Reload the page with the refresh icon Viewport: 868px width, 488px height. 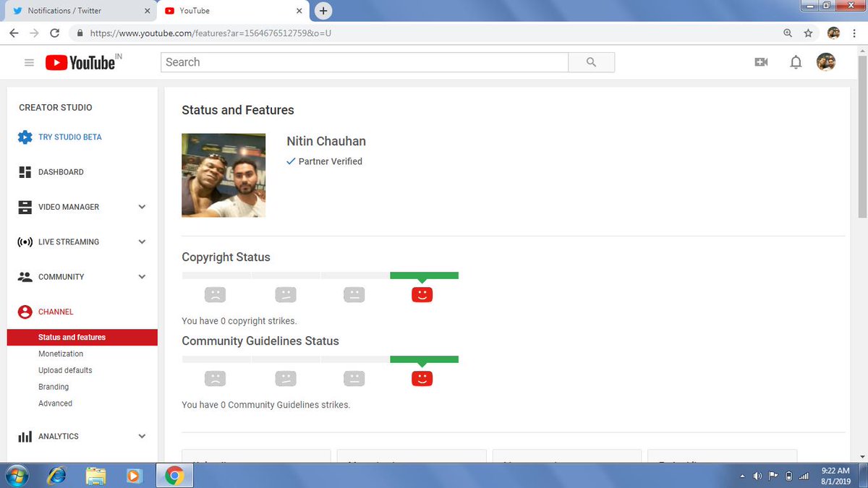point(54,33)
